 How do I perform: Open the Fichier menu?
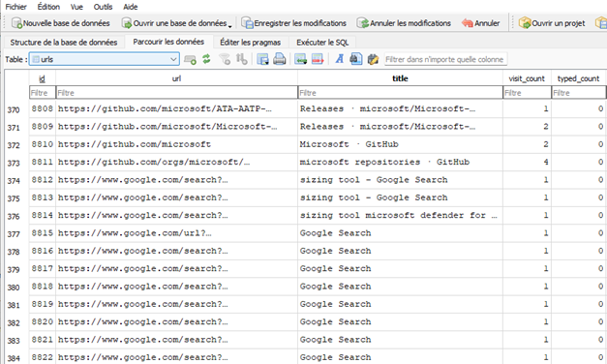pos(15,7)
